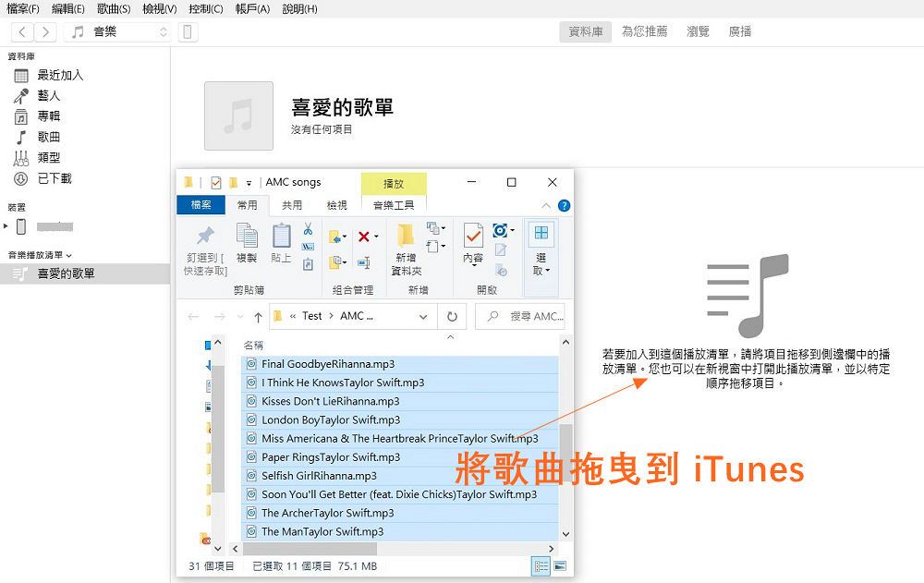Open the quick access toolbar customize dropdown
This screenshot has width=924, height=583.
click(x=249, y=183)
